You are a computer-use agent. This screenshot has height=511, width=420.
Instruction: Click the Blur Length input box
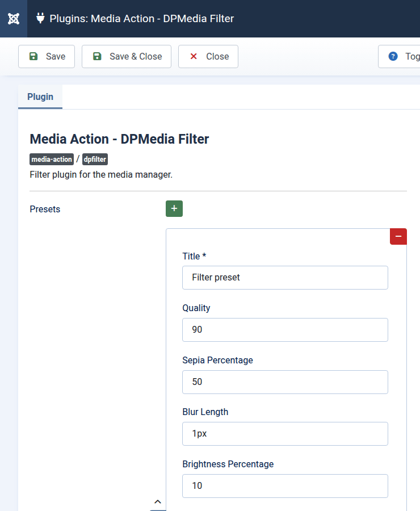click(285, 434)
